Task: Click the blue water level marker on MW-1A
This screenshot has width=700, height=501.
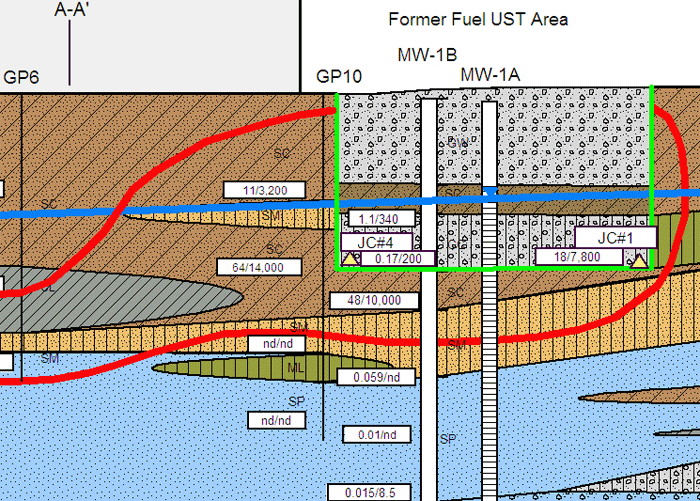Action: click(489, 187)
